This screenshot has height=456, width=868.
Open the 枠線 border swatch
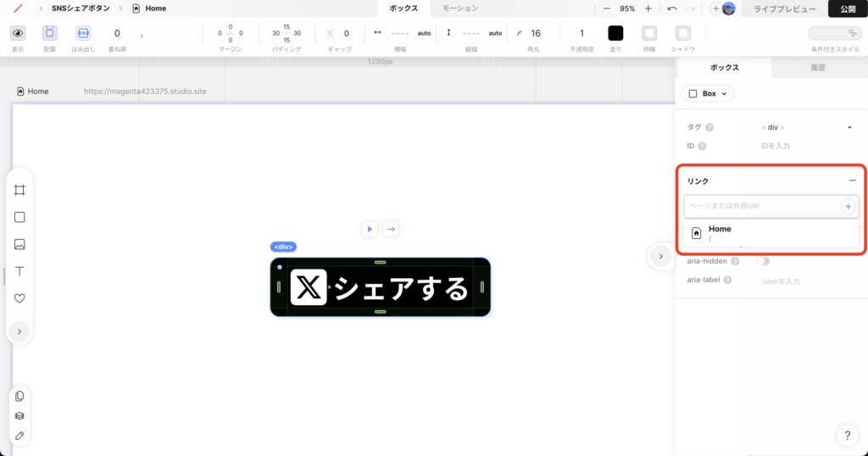pos(649,33)
